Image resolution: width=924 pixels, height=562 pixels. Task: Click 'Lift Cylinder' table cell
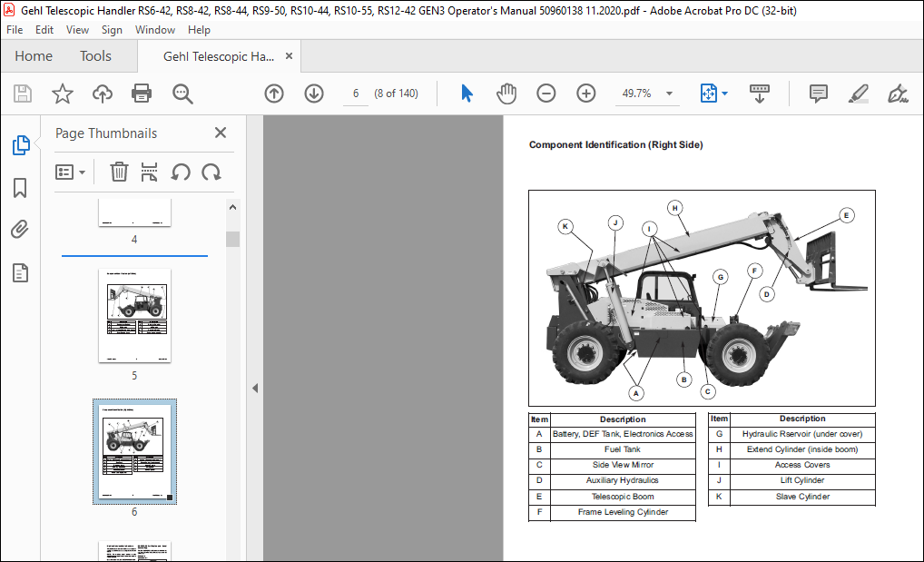tap(802, 480)
